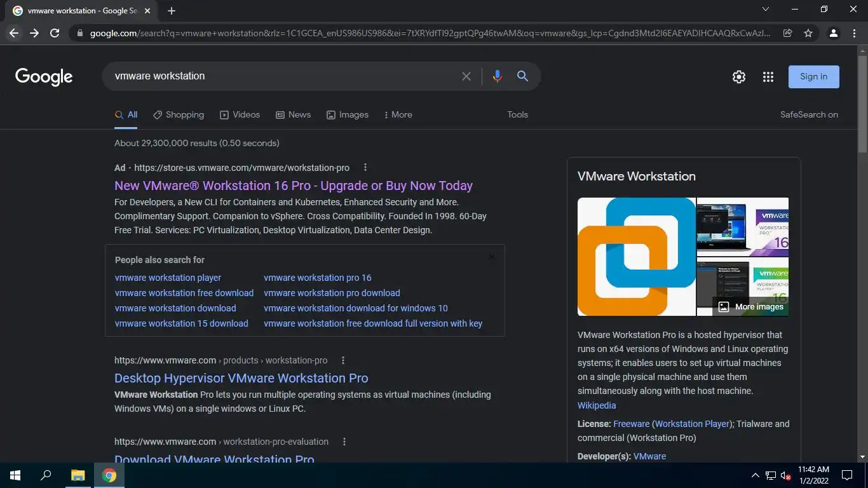Open the Chrome three-dot menu
Screen dimensions: 868x488
point(854,33)
